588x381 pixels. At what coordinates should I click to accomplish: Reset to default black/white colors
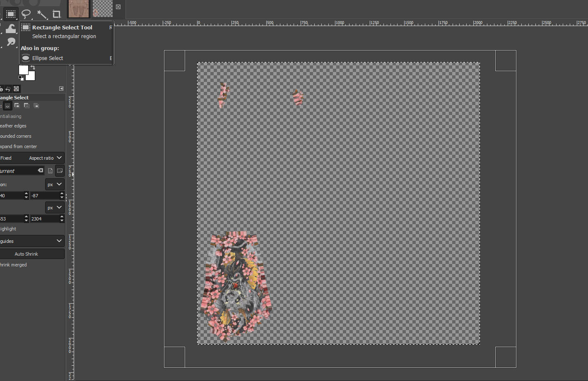click(x=20, y=78)
